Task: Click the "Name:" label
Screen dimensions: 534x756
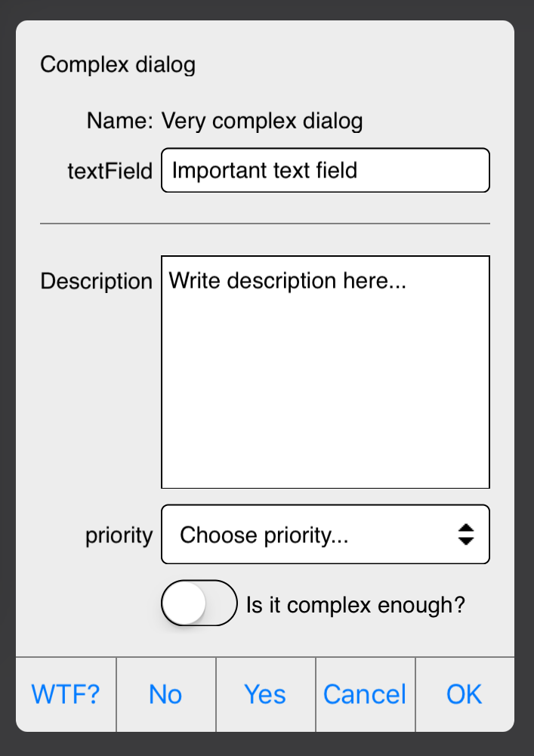Action: point(120,121)
